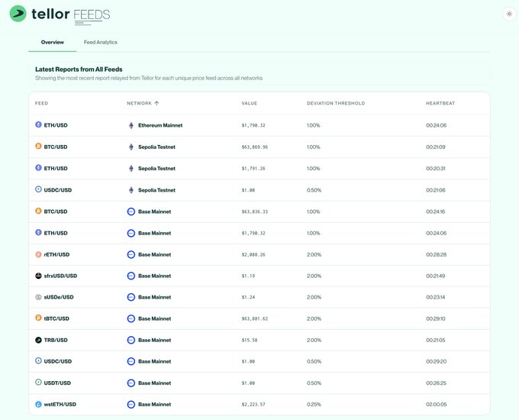This screenshot has width=519, height=420.
Task: Click the Bitcoin icon in BTC/USD Sepolia row
Action: [x=38, y=146]
